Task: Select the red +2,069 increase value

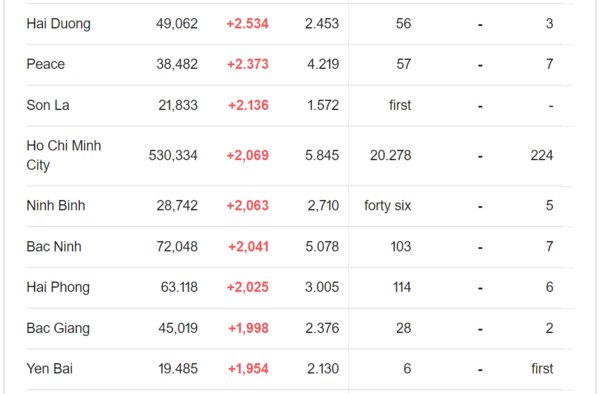Action: (x=248, y=155)
